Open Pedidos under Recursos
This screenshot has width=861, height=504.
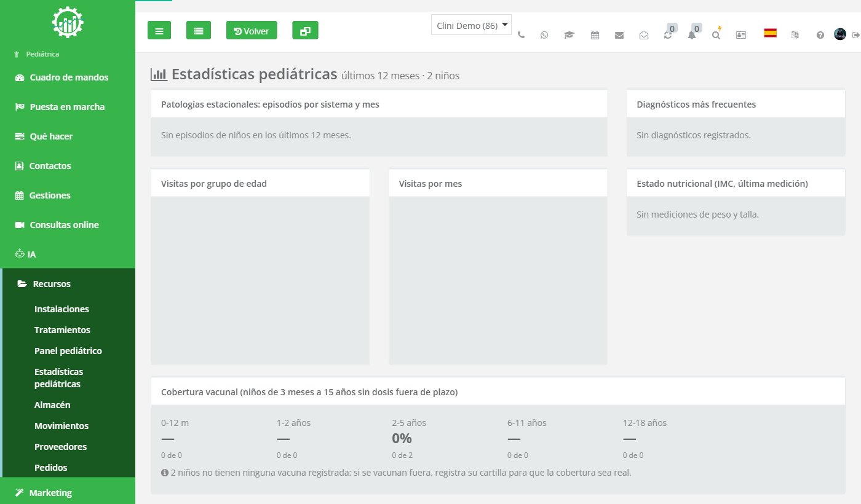pos(51,468)
